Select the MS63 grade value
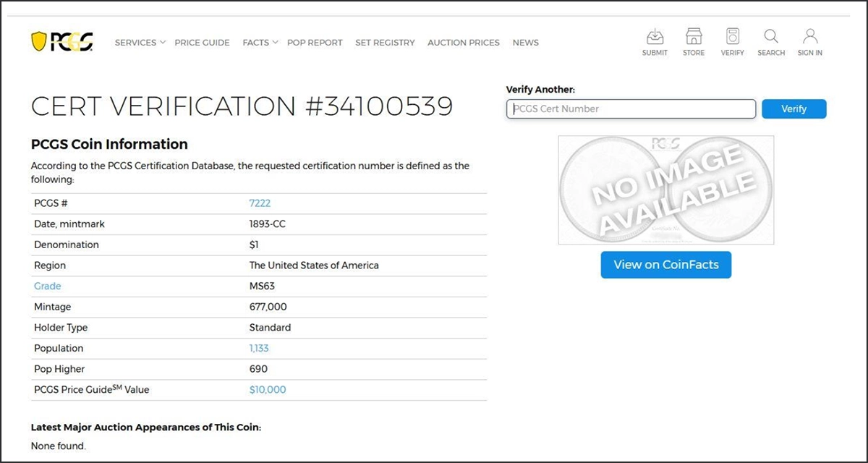 point(262,286)
